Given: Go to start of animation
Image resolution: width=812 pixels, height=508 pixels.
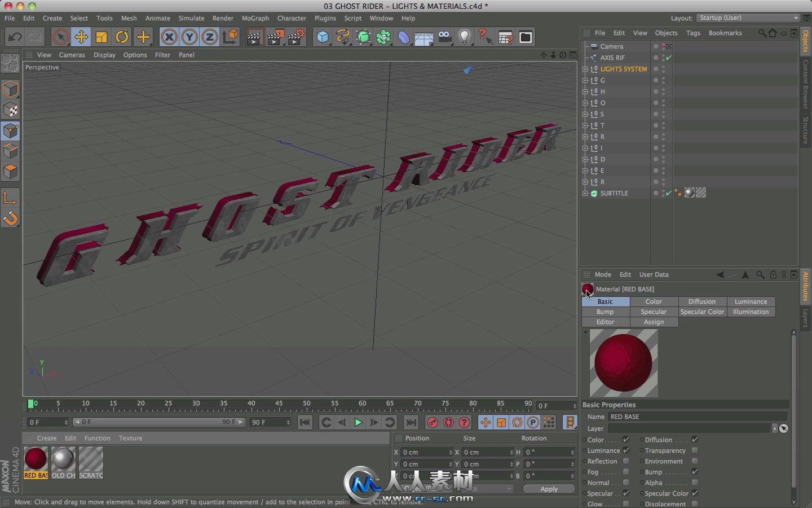Looking at the screenshot, I should tap(305, 422).
